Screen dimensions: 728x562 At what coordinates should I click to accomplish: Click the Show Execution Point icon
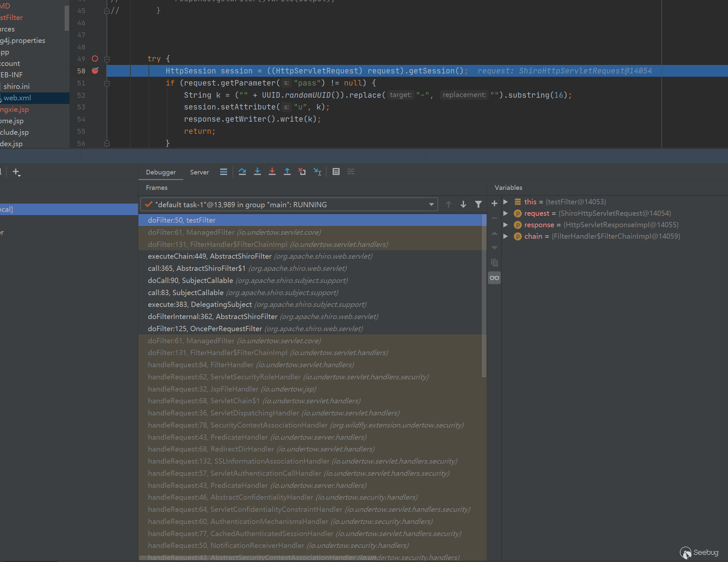point(223,172)
